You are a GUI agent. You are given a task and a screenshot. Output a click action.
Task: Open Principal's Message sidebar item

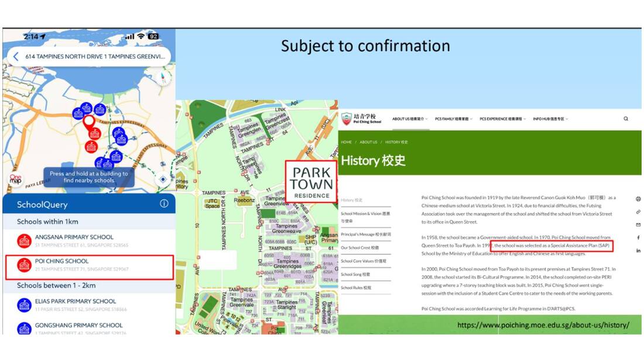pyautogui.click(x=365, y=235)
